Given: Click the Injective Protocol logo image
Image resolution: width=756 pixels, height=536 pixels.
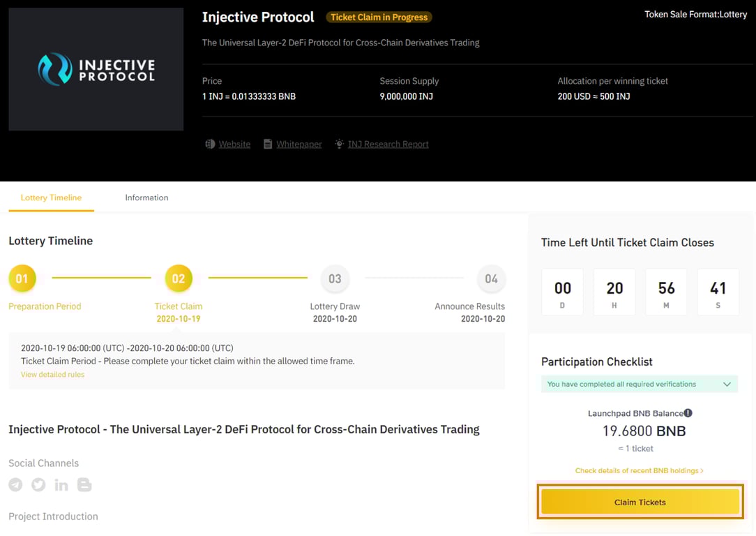Looking at the screenshot, I should pos(96,69).
